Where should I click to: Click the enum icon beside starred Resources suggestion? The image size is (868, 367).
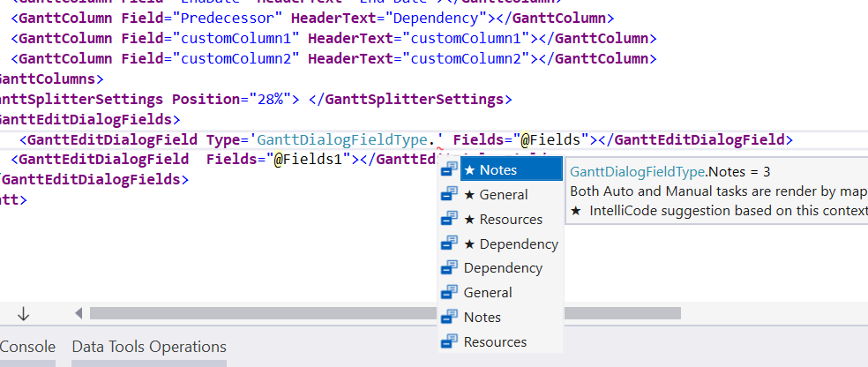450,219
